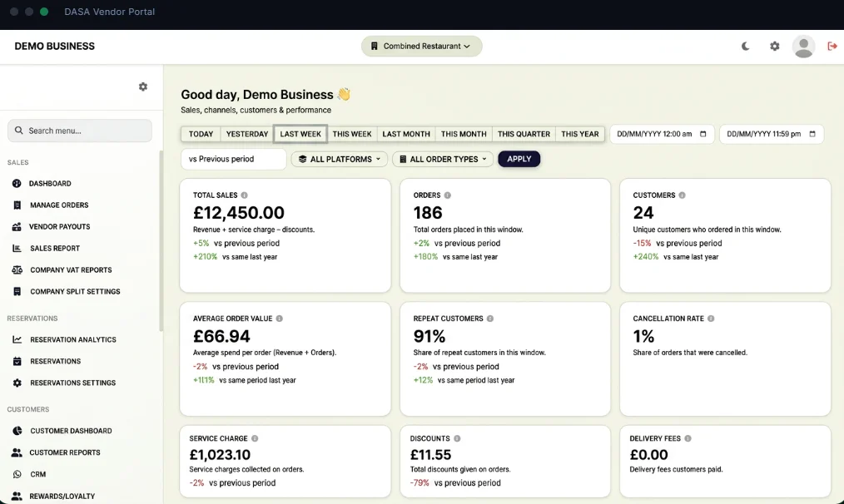Click the 91% repeat customers value
844x504 pixels.
click(429, 336)
